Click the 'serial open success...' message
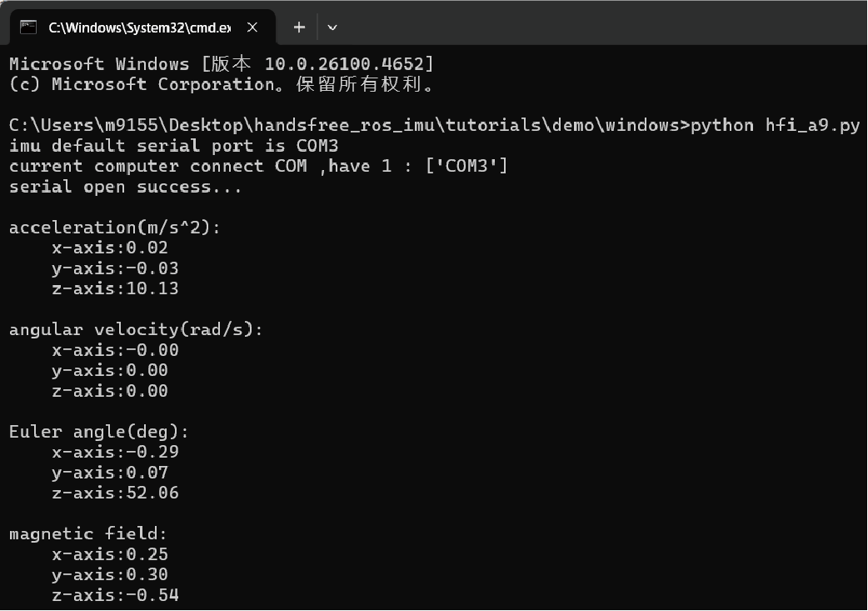Screen dimensions: 868x611 125,187
